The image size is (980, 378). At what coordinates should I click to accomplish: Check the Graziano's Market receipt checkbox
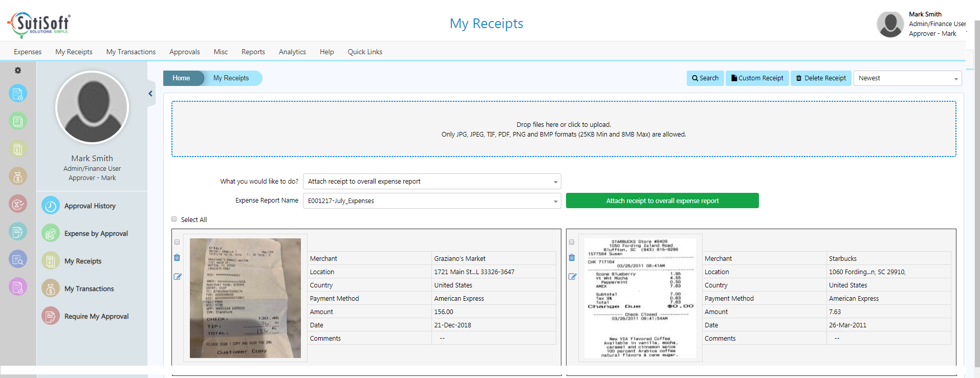pyautogui.click(x=177, y=242)
